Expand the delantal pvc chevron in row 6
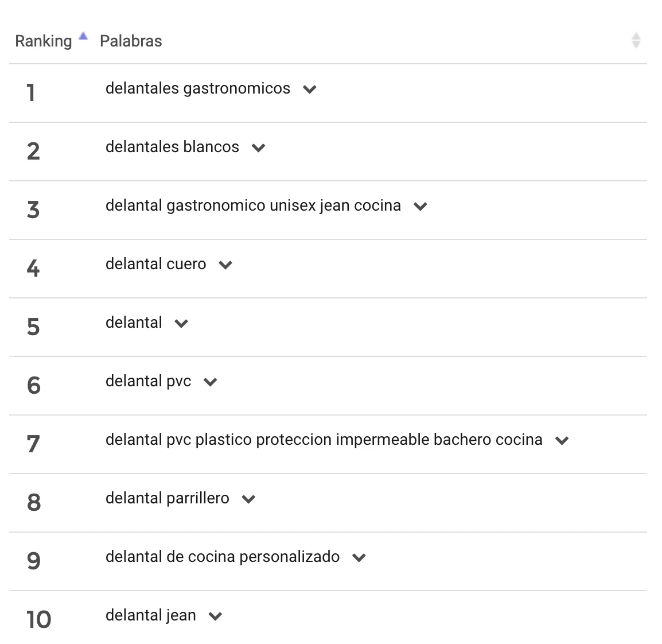The width and height of the screenshot is (662, 644). [x=211, y=382]
